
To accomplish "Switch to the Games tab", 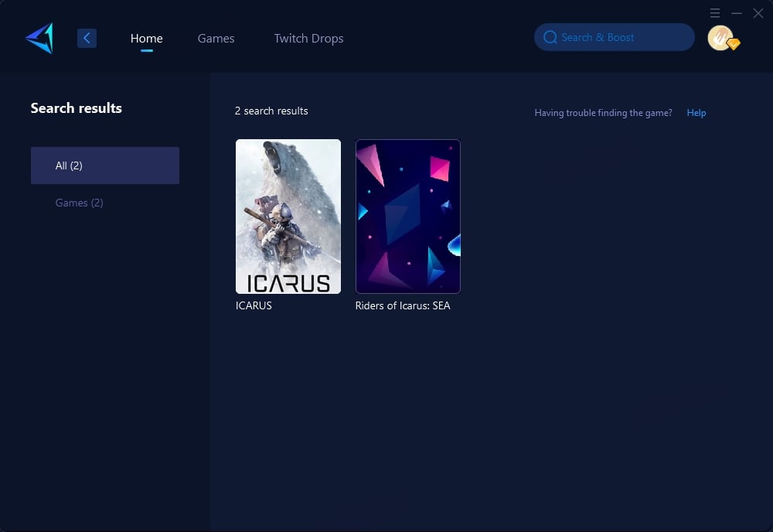I will (x=216, y=39).
